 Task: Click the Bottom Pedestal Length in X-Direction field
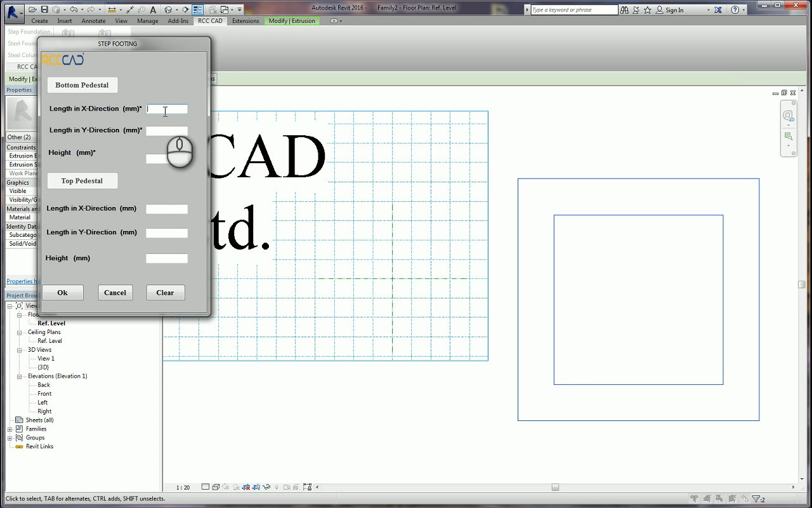pos(167,109)
